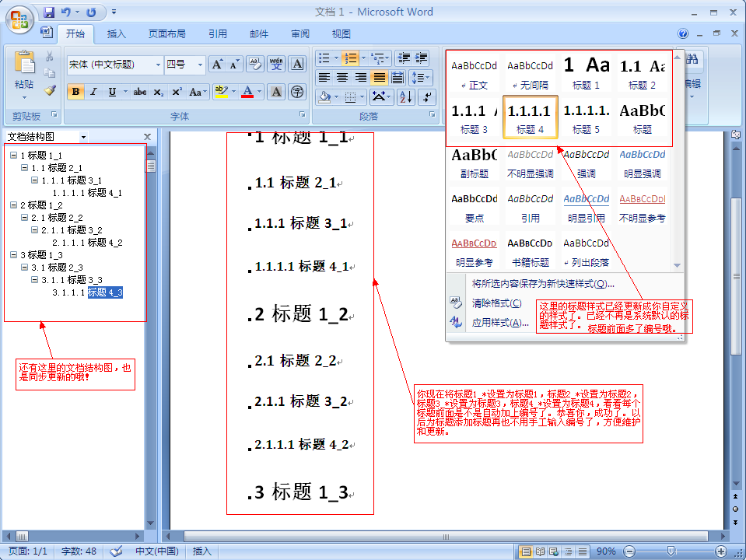Open font size 四号 dropdown
746x560 pixels.
tap(200, 65)
